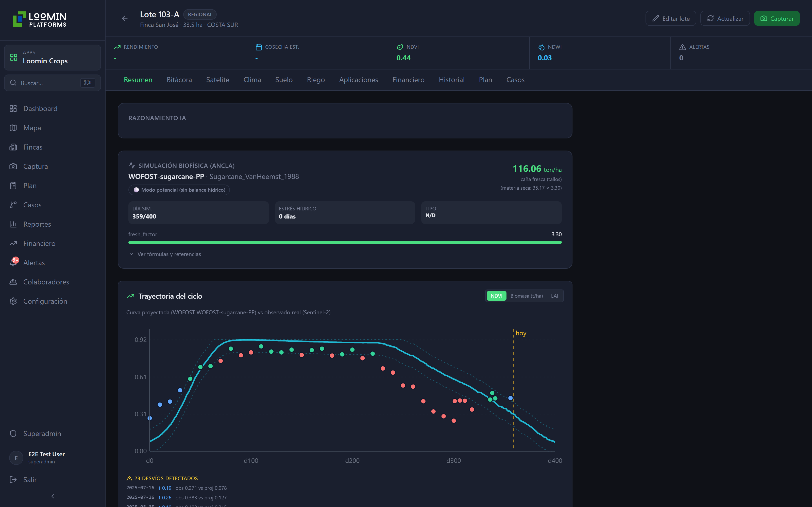The height and width of the screenshot is (507, 812).
Task: Click the fresh_factor green progress bar
Action: tap(345, 242)
